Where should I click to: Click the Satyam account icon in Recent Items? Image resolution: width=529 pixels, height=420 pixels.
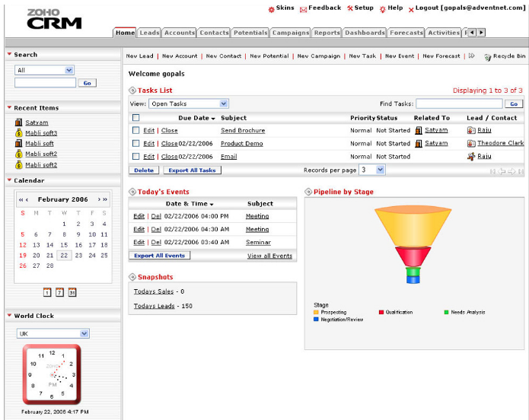pyautogui.click(x=18, y=123)
